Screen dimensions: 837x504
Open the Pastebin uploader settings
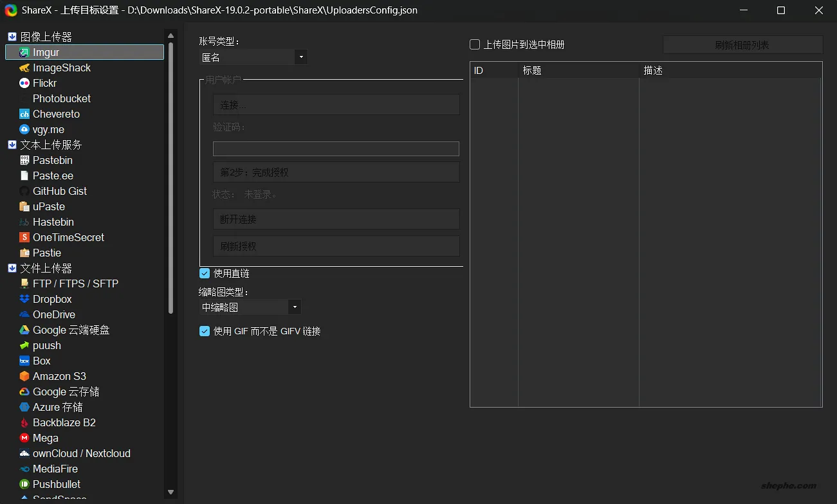point(51,160)
